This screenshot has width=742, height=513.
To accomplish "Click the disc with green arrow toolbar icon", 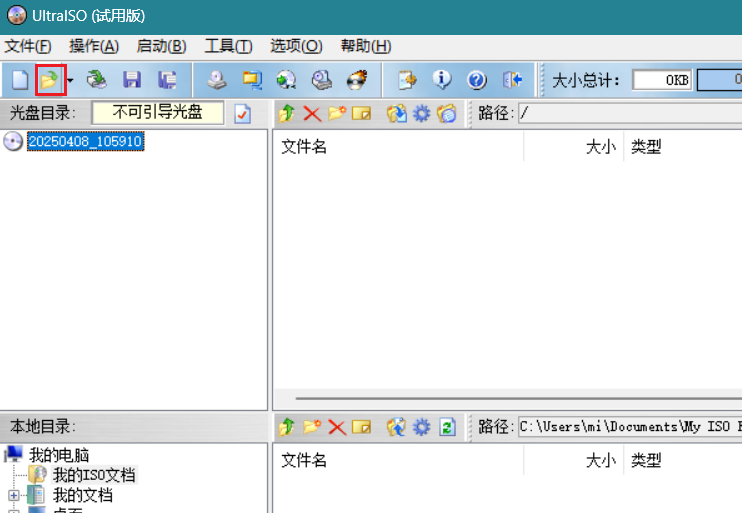I will (x=286, y=80).
